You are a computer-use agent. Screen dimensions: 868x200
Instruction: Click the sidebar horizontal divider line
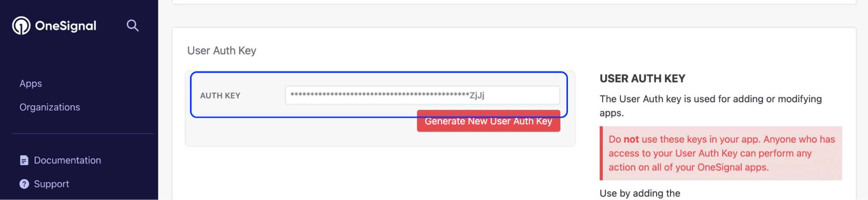[83, 133]
